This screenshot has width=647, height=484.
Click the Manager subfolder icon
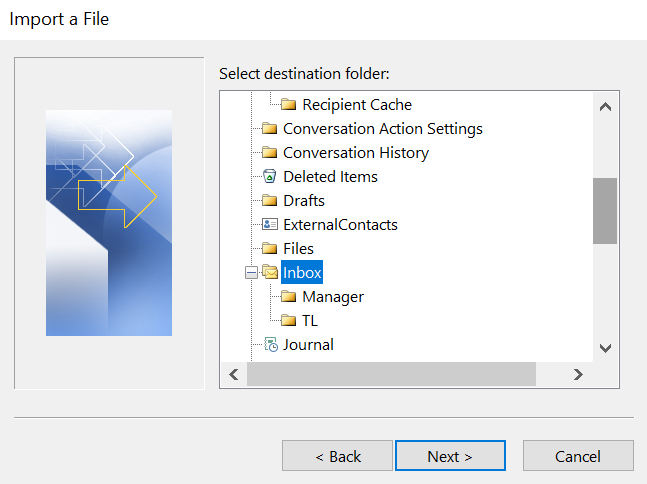point(288,297)
